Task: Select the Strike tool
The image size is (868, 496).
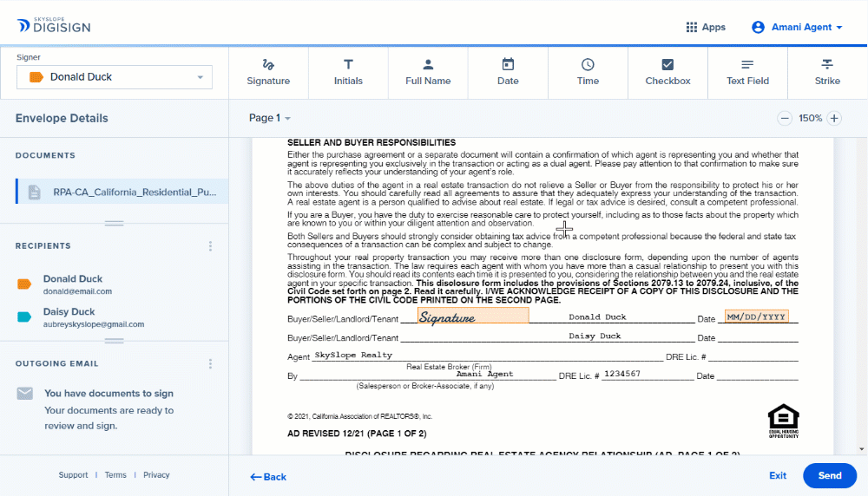Action: pos(827,73)
